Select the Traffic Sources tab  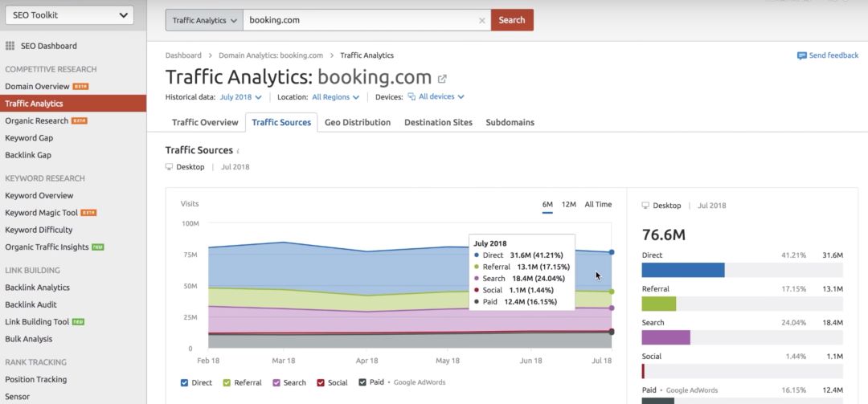pos(281,122)
